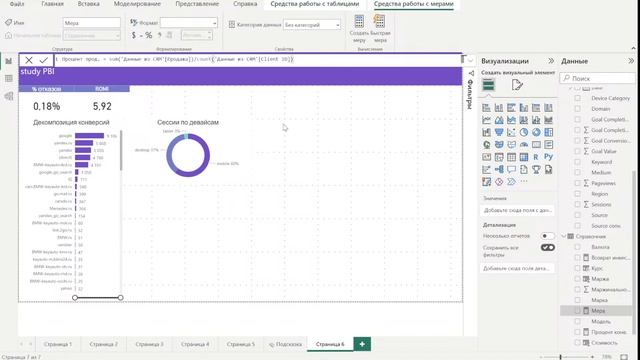Image resolution: width=640 pixels, height=360 pixels.
Task: Open the Формат dropdown
Action: click(x=189, y=23)
